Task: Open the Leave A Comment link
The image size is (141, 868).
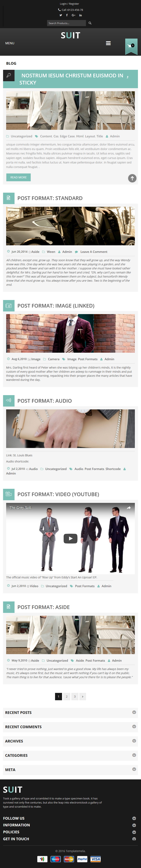Action: coord(94,252)
